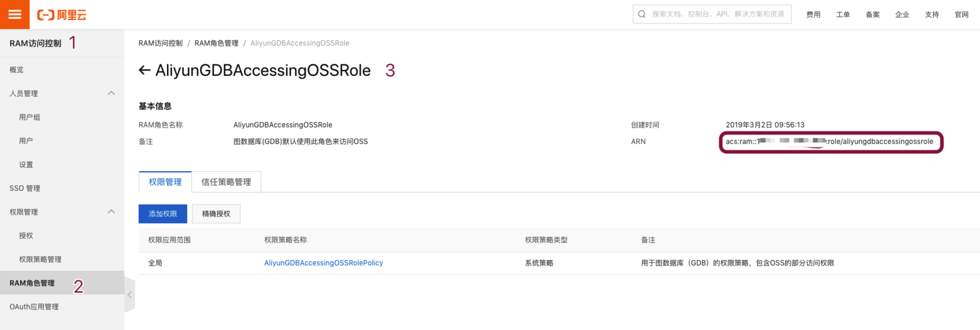The image size is (980, 330).
Task: Click the 系统策略 policy type cell
Action: [x=539, y=263]
